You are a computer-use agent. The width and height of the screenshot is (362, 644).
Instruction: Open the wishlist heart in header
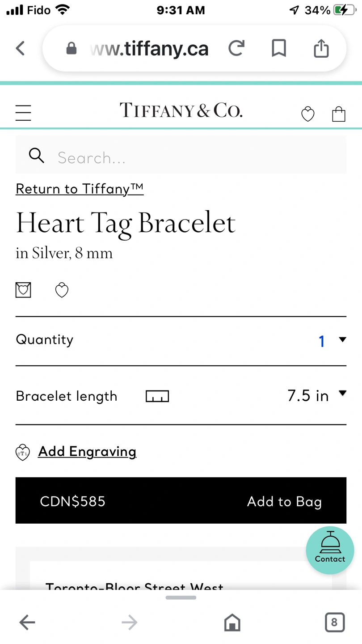pyautogui.click(x=307, y=114)
